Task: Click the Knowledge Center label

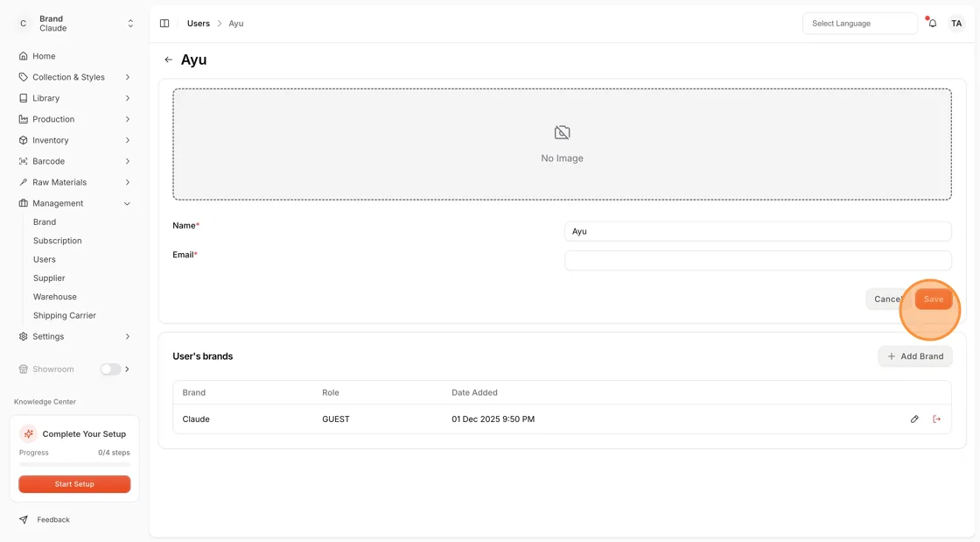Action: coord(45,402)
